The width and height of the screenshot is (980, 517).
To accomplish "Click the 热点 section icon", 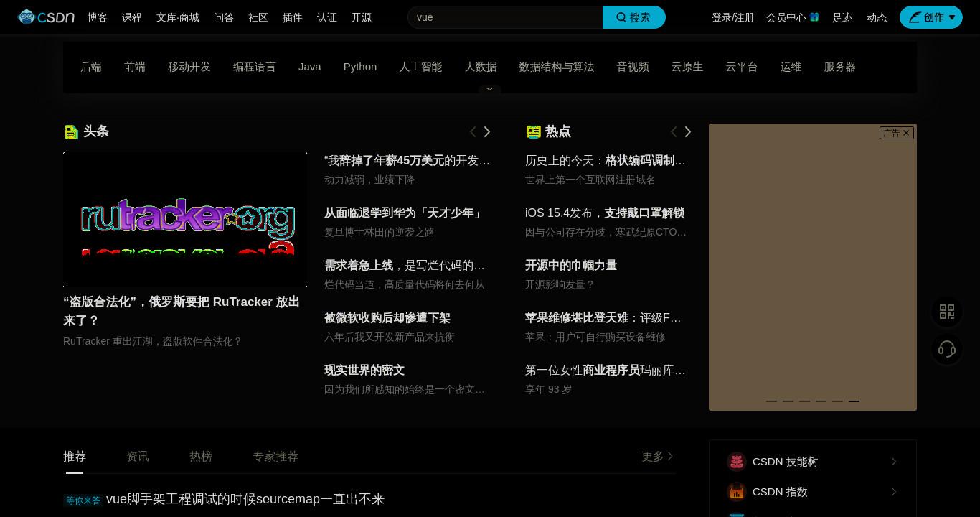I will [x=533, y=131].
